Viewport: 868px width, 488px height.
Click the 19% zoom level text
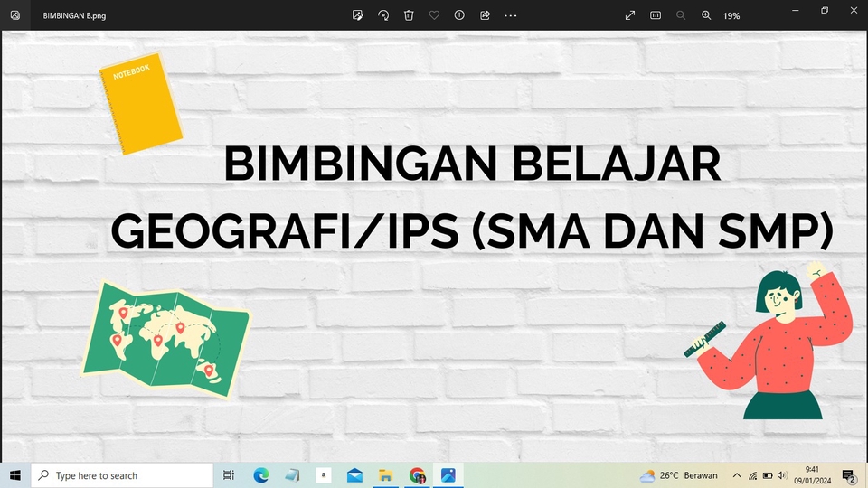click(x=731, y=16)
